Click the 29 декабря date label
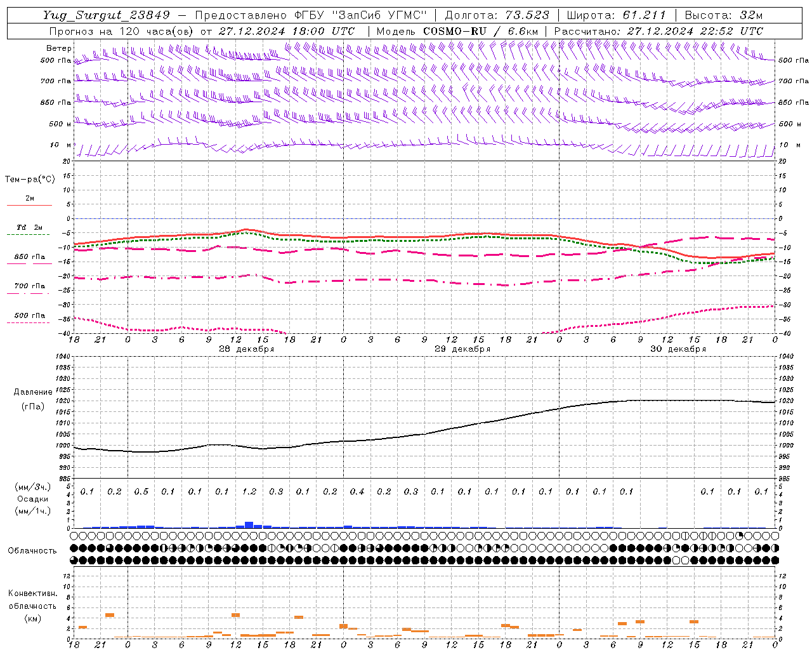The width and height of the screenshot is (812, 650). 462,349
